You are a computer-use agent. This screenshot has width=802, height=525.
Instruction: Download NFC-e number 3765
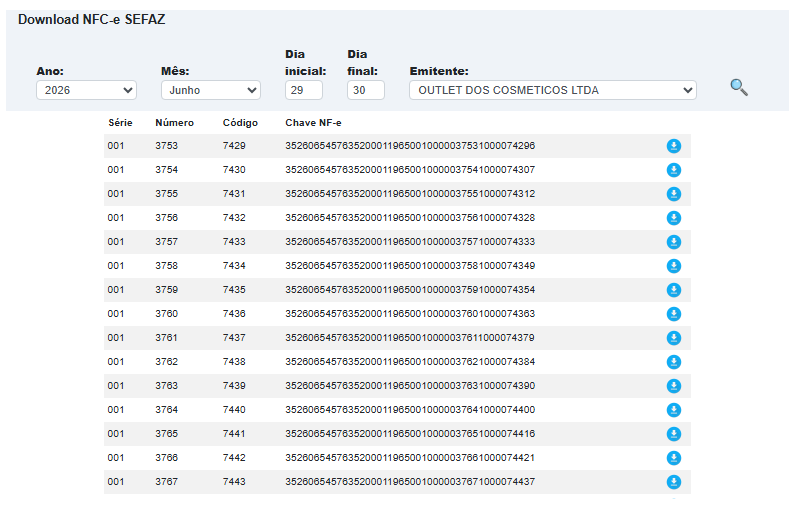click(674, 434)
